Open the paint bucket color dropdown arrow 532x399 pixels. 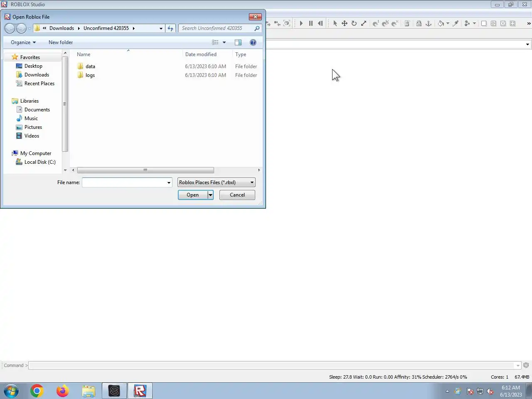[448, 24]
